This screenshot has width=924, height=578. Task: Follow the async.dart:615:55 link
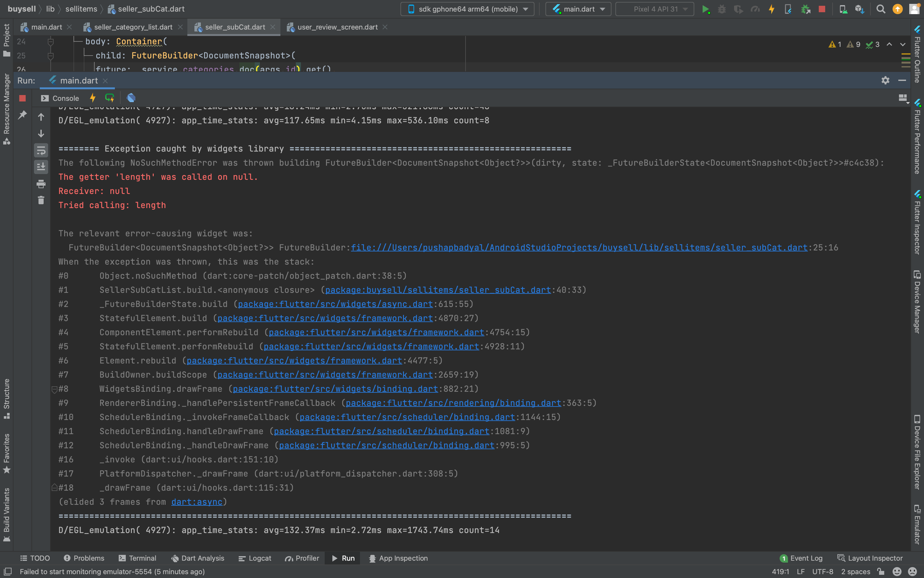coord(335,304)
